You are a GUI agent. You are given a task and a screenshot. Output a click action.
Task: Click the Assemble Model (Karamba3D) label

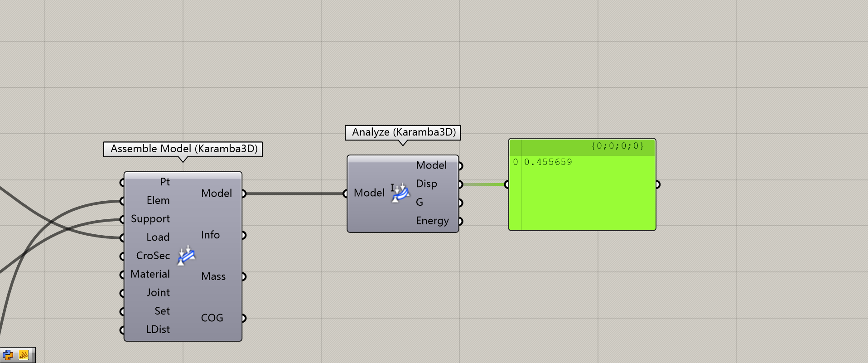click(x=183, y=149)
